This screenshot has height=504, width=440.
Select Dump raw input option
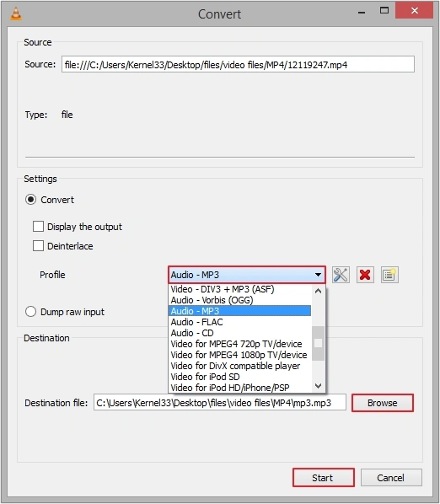click(x=30, y=312)
